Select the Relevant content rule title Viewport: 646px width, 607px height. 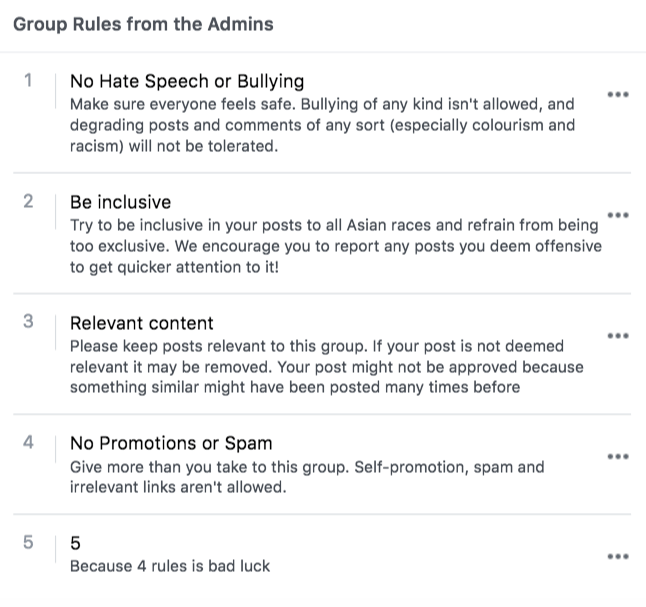141,323
